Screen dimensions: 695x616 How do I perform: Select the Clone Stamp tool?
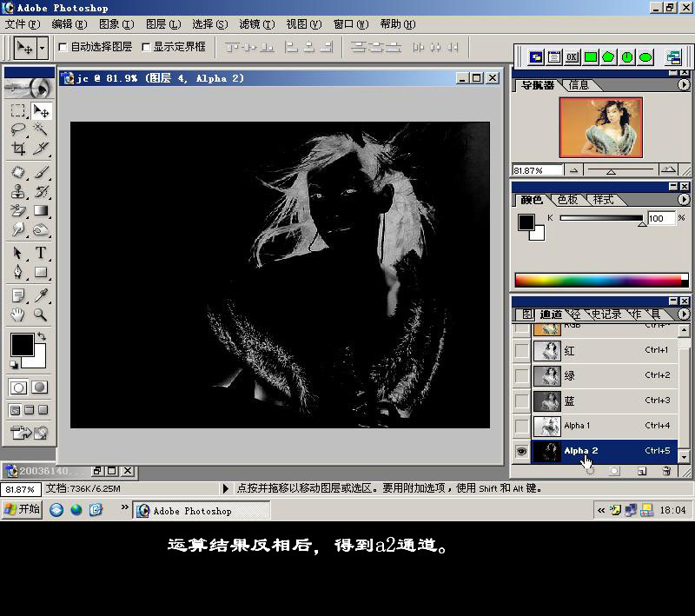coord(18,191)
